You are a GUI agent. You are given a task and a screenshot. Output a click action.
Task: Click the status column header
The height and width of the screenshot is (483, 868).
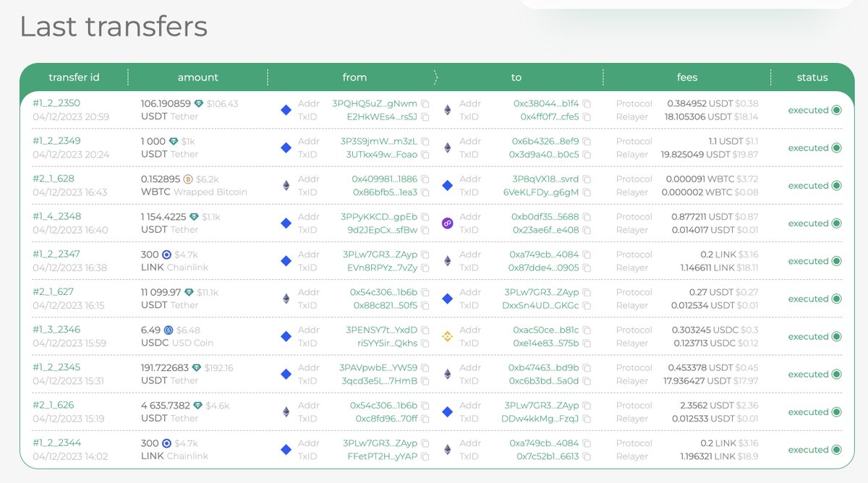[x=812, y=77]
